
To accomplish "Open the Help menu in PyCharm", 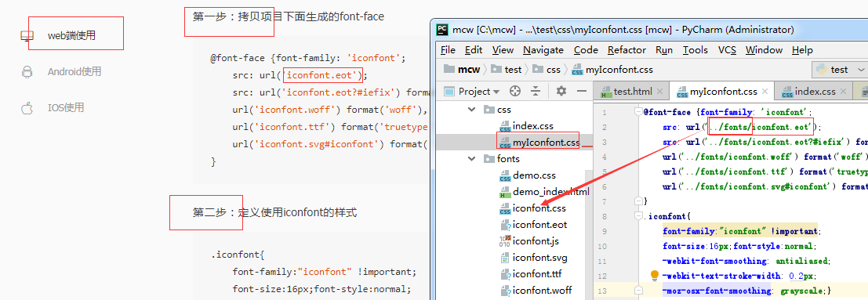I will coord(802,50).
